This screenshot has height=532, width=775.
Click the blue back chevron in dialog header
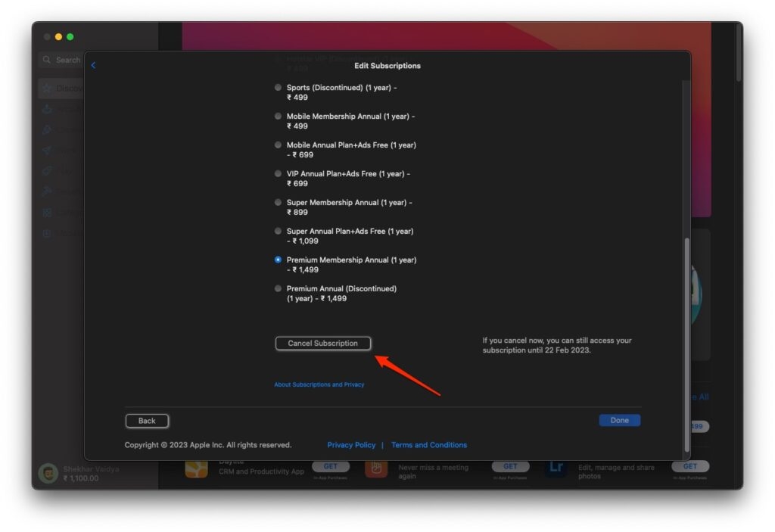(x=93, y=65)
